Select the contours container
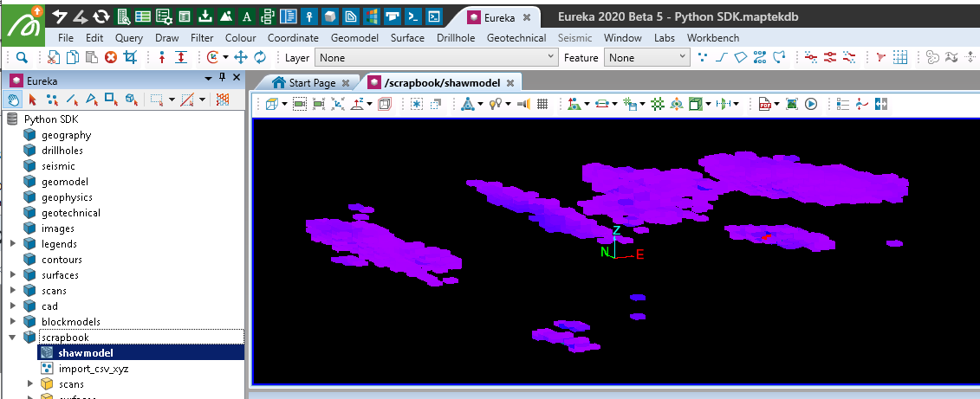 pyautogui.click(x=62, y=259)
